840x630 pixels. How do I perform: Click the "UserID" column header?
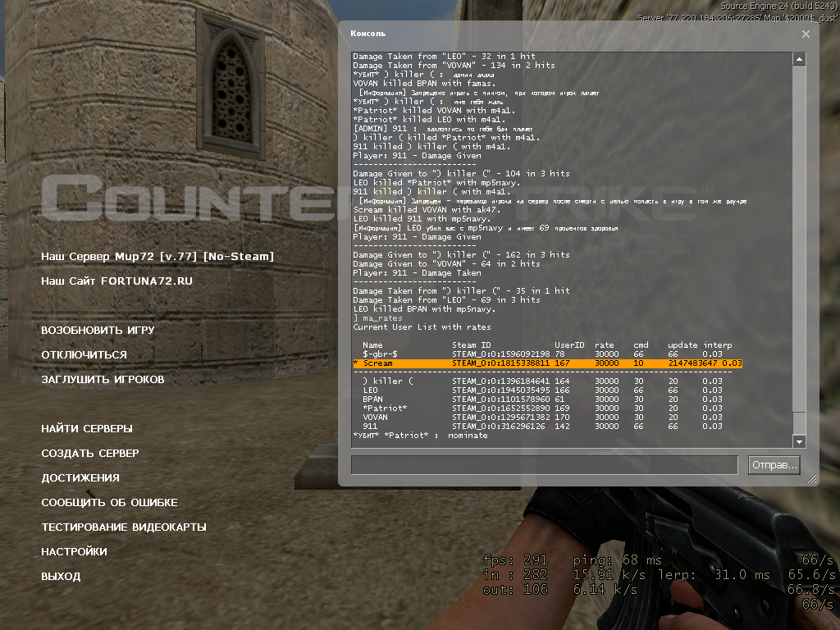pyautogui.click(x=569, y=345)
